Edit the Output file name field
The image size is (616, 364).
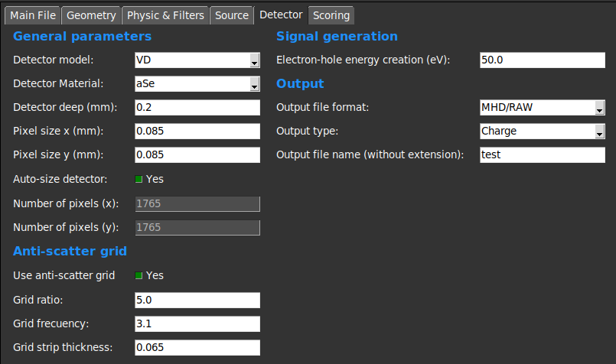click(543, 155)
